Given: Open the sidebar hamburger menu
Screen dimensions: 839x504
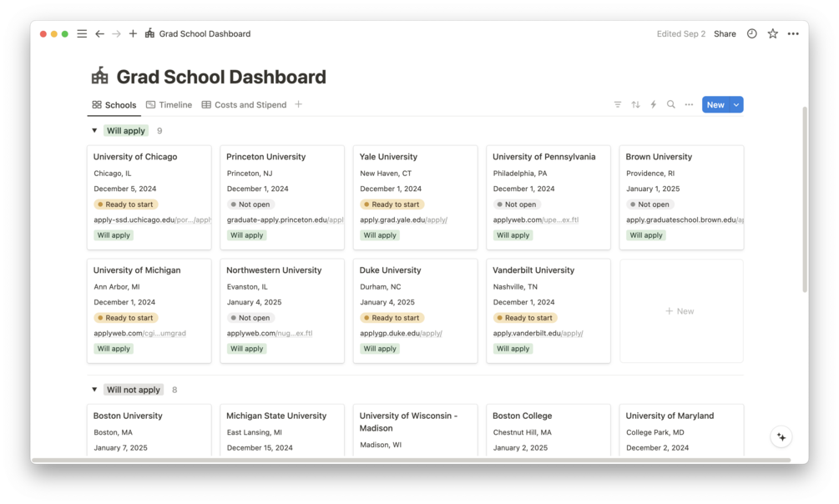Looking at the screenshot, I should click(82, 33).
